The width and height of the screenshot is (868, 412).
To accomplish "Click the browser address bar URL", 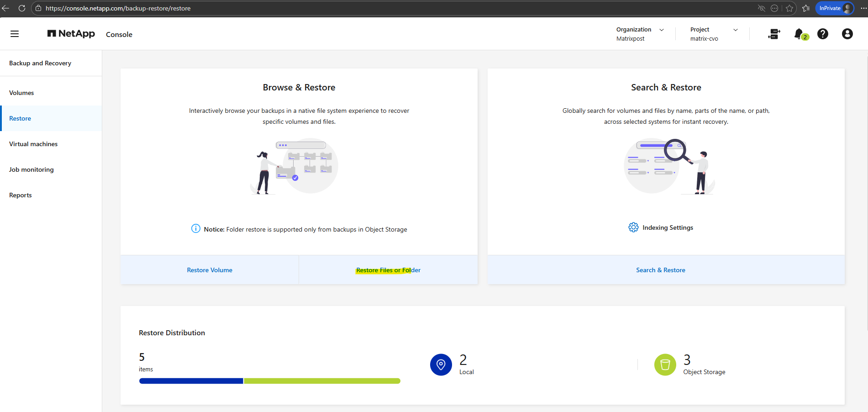I will [x=118, y=8].
